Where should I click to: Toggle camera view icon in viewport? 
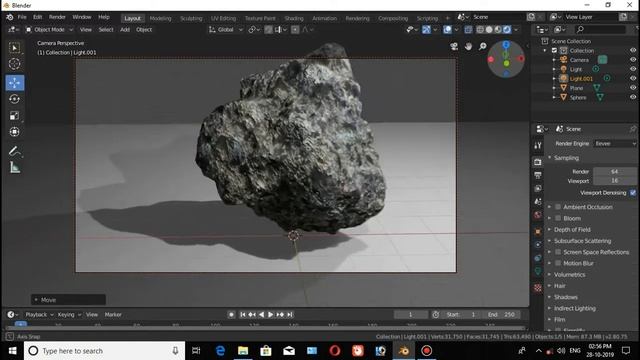[x=454, y=47]
